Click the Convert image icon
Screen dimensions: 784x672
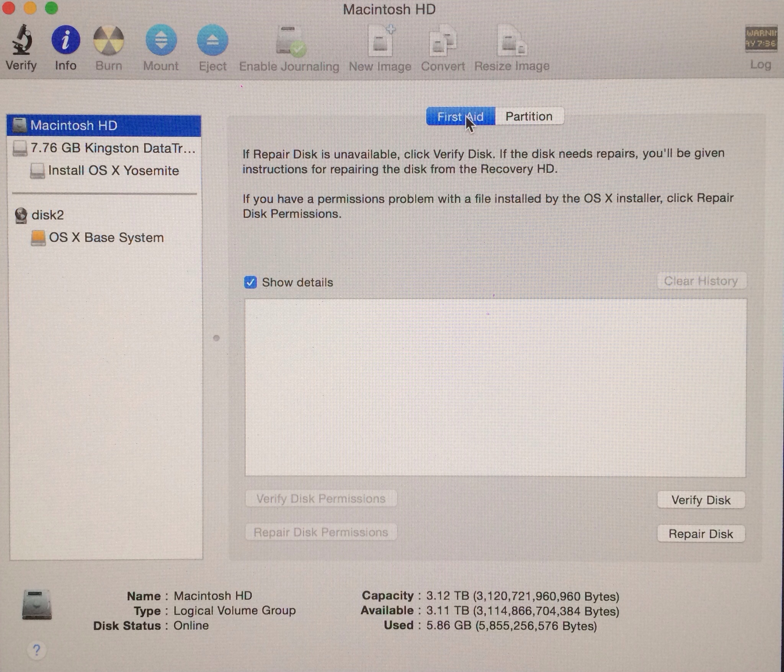(x=443, y=41)
